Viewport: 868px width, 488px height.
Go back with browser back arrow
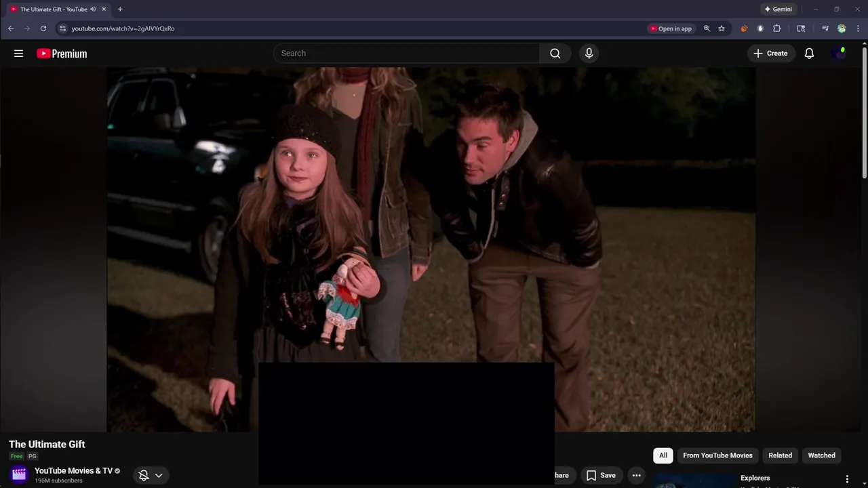tap(11, 28)
